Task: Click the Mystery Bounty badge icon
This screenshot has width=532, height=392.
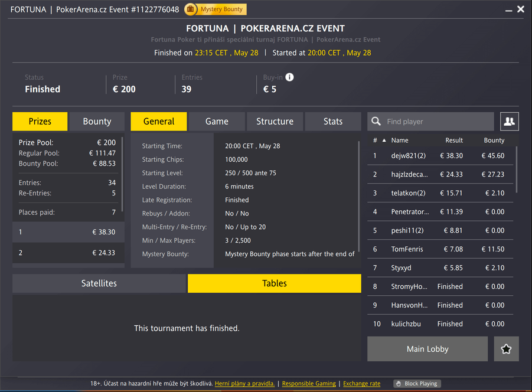Action: point(190,9)
